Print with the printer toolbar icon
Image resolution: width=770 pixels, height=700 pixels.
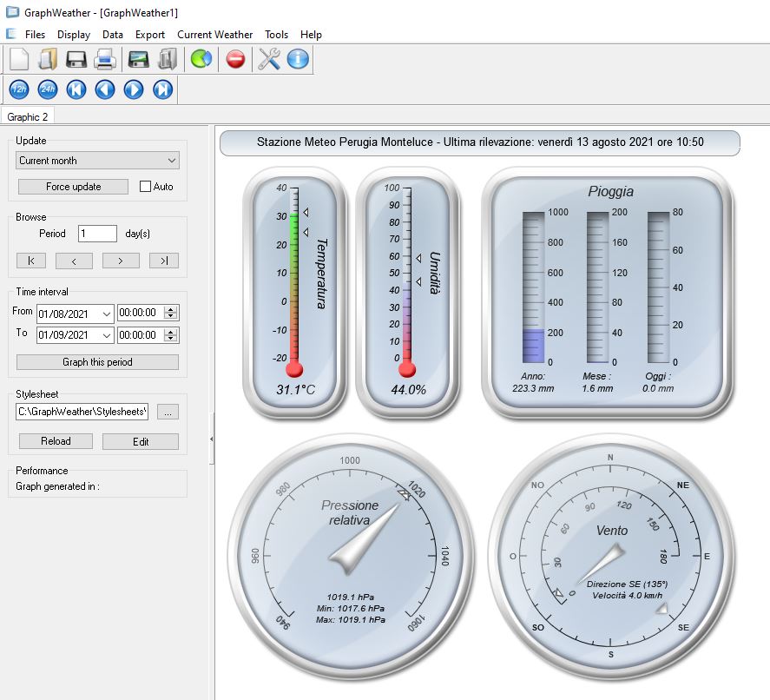click(104, 59)
